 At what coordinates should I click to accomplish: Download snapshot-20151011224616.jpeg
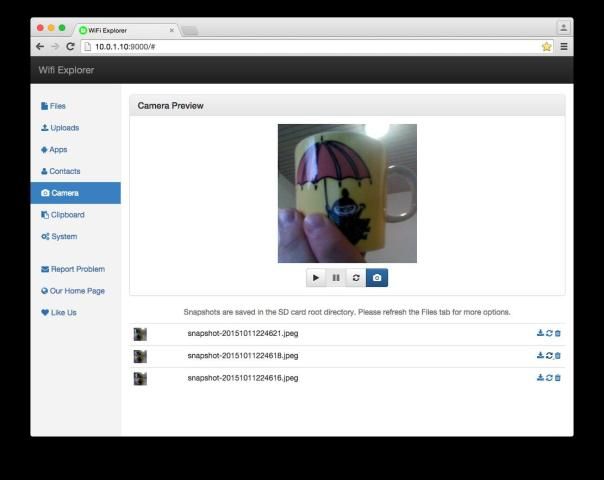coord(540,378)
